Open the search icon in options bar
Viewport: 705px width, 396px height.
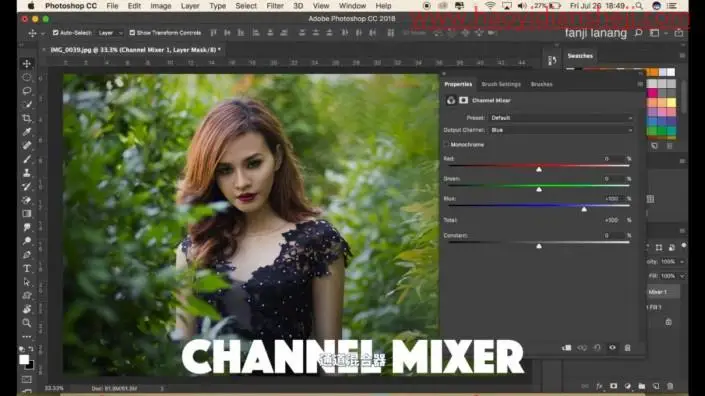coord(638,33)
